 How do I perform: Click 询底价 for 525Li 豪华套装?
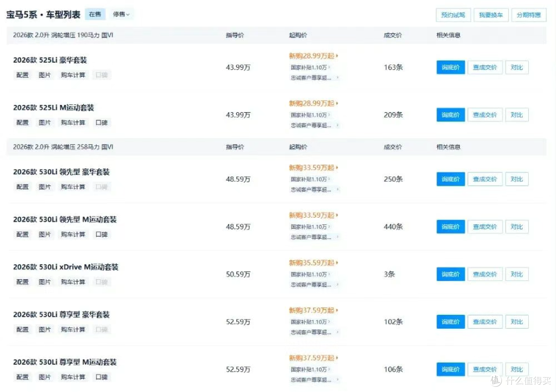click(x=450, y=67)
